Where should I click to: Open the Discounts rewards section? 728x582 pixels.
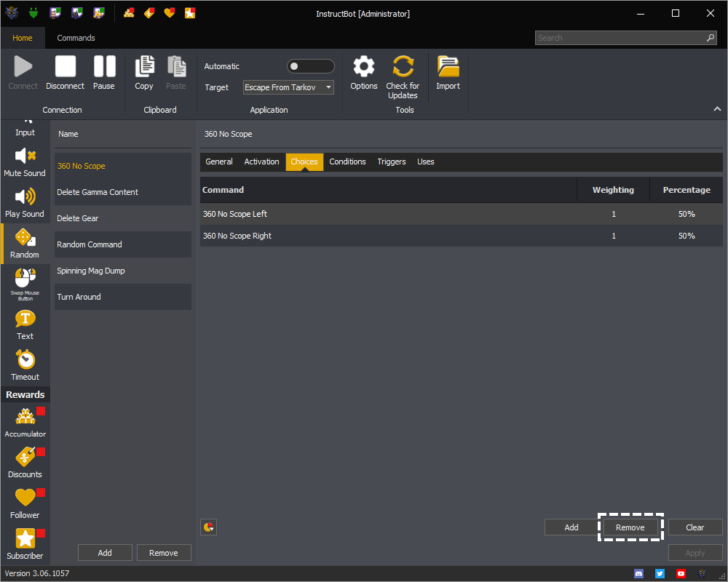coord(25,463)
